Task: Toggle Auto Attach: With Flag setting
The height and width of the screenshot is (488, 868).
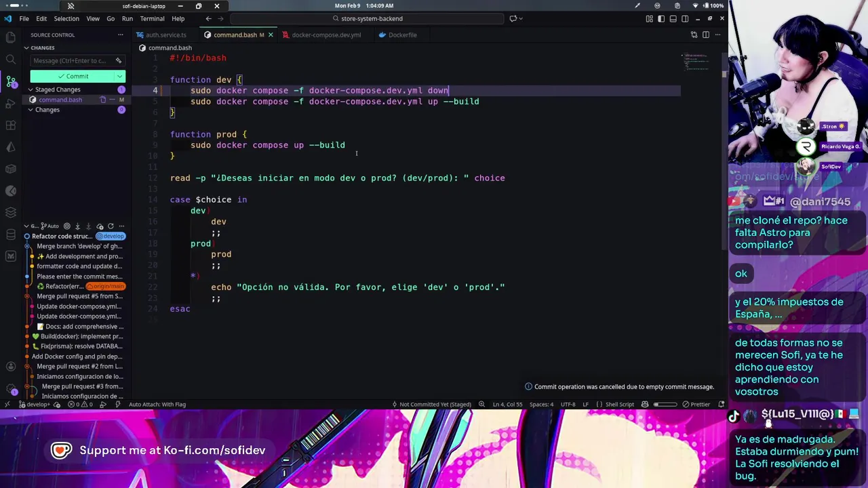Action: point(157,404)
